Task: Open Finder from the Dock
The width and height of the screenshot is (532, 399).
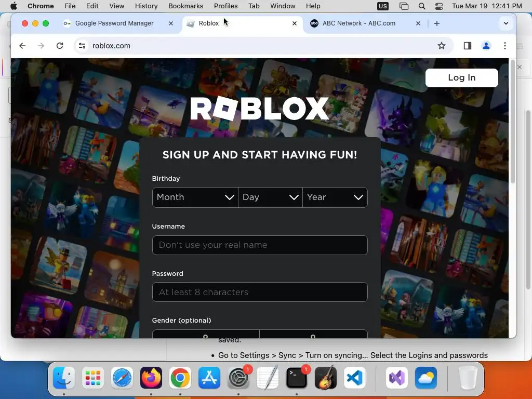Action: pos(64,378)
